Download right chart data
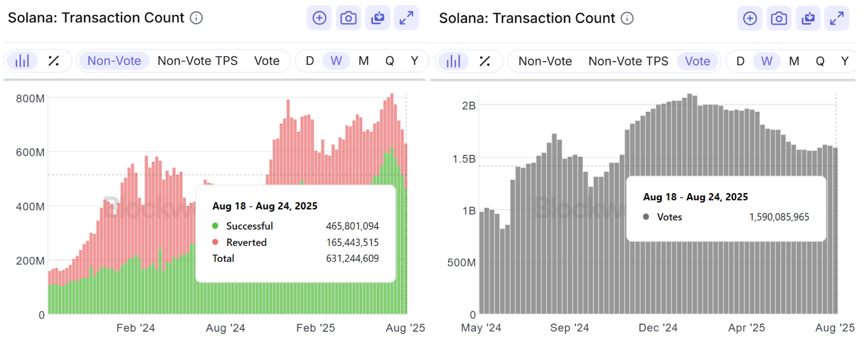Screen dimensions: 868x345 [x=808, y=18]
